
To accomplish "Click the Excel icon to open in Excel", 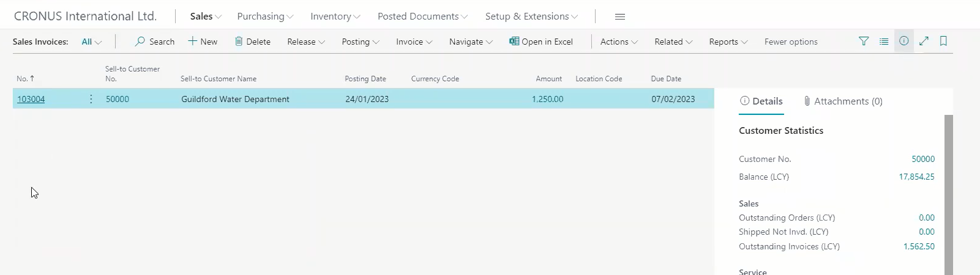I will click(x=514, y=41).
